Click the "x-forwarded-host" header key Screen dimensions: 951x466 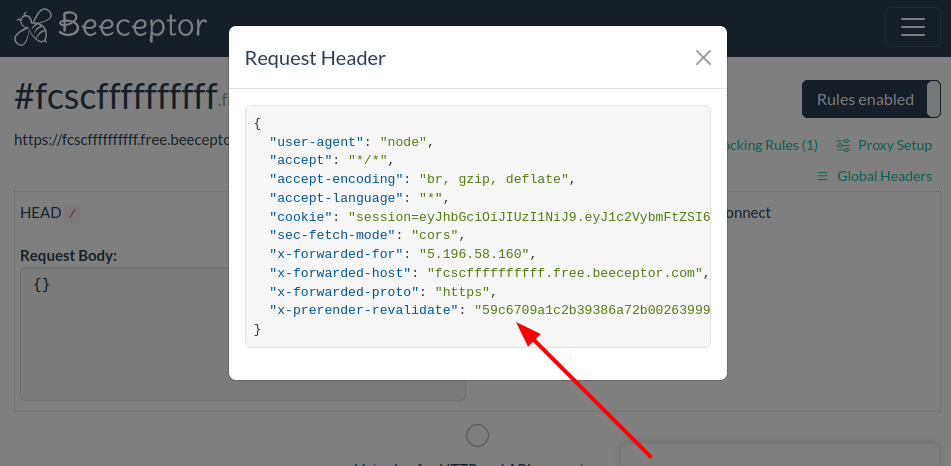[x=340, y=273]
